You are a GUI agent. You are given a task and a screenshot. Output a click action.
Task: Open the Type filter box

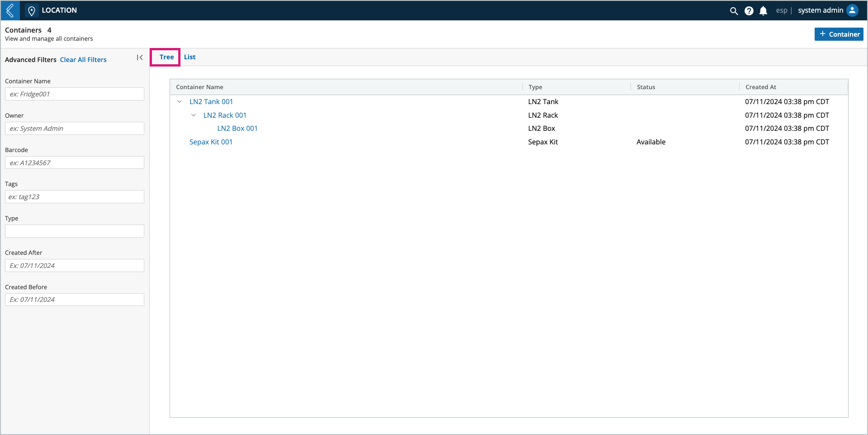tap(75, 231)
